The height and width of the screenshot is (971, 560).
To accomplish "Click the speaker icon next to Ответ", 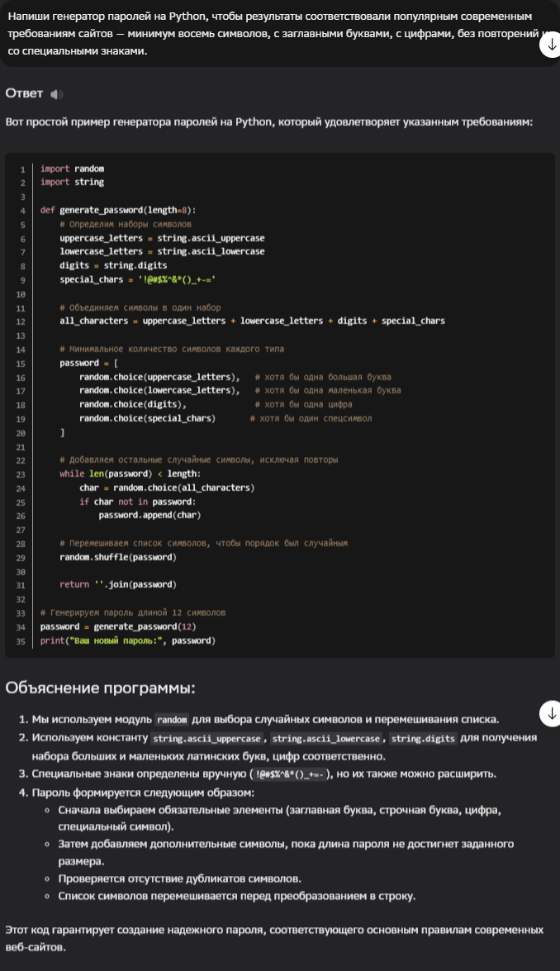I will click(56, 94).
